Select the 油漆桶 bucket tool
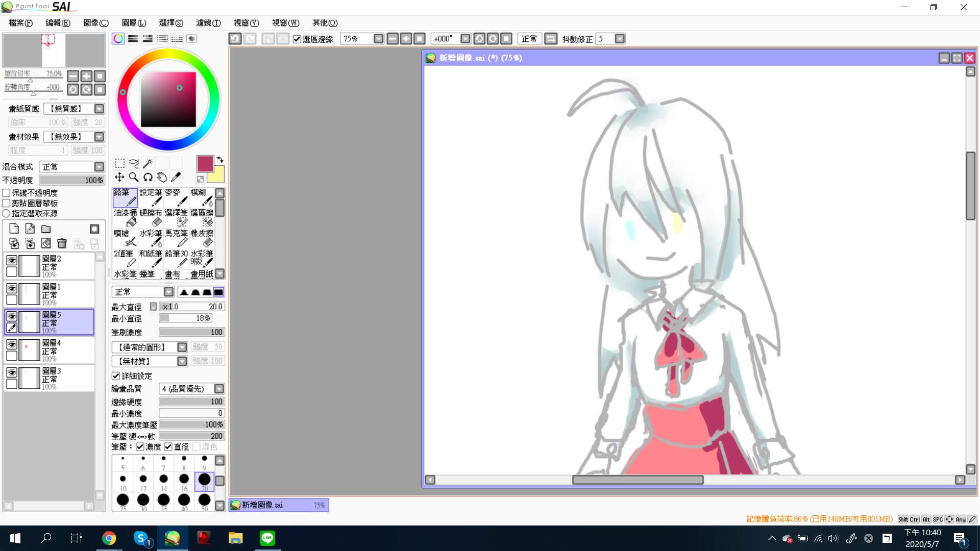Screen dimensions: 980x551 tap(125, 218)
